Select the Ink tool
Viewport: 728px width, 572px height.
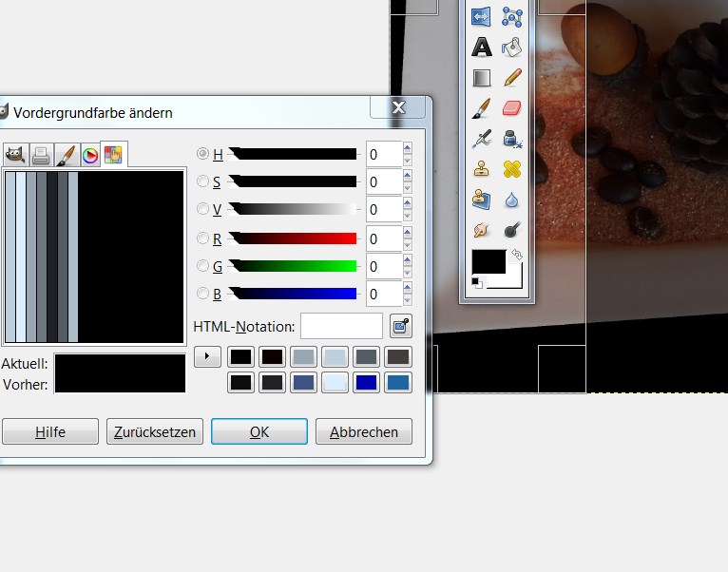(511, 139)
